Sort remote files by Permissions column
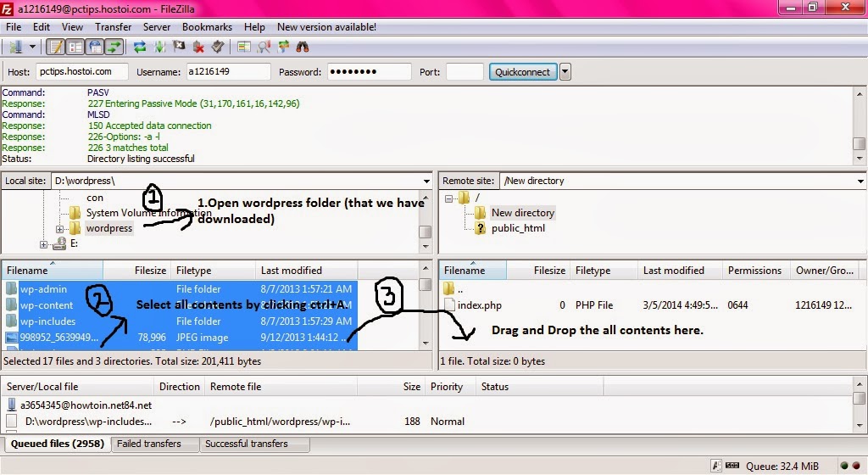Image resolution: width=868 pixels, height=475 pixels. pyautogui.click(x=755, y=271)
